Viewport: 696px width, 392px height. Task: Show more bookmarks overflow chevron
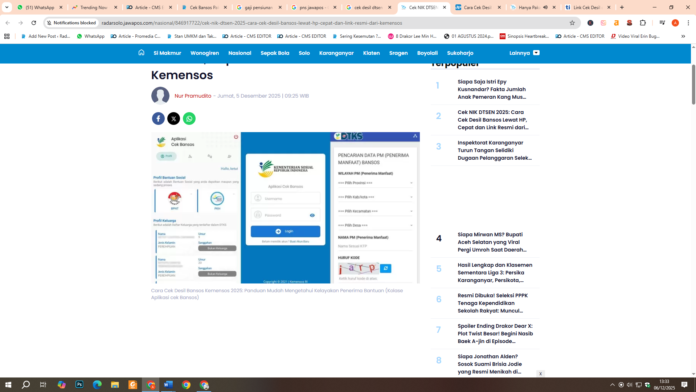click(683, 36)
